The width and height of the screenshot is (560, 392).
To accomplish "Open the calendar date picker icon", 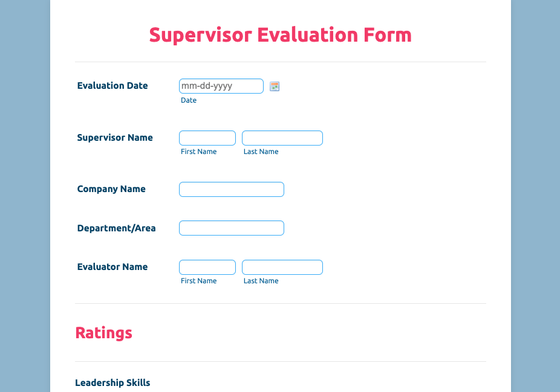I will point(275,86).
